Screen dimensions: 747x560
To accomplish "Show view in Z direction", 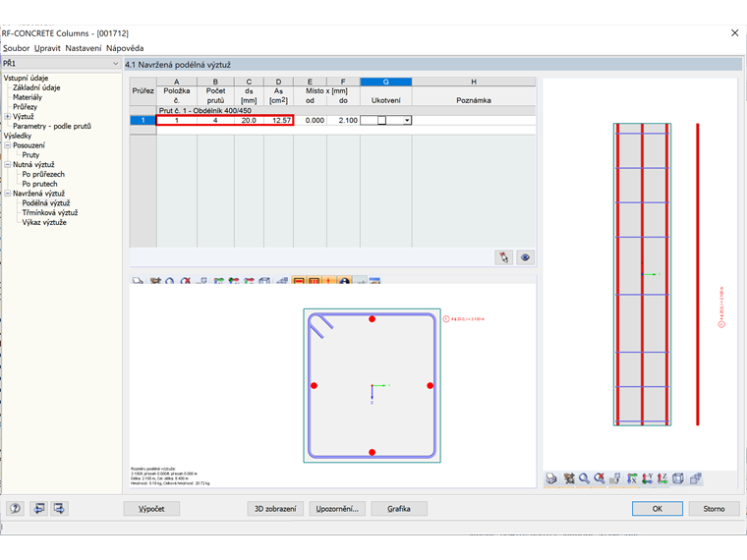I will (x=662, y=478).
